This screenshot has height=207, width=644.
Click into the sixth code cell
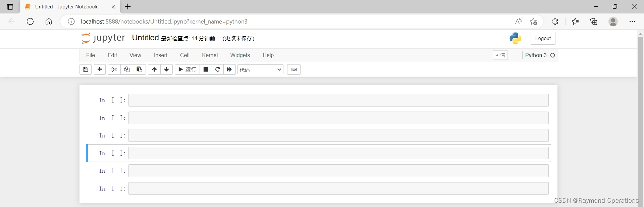[338, 189]
